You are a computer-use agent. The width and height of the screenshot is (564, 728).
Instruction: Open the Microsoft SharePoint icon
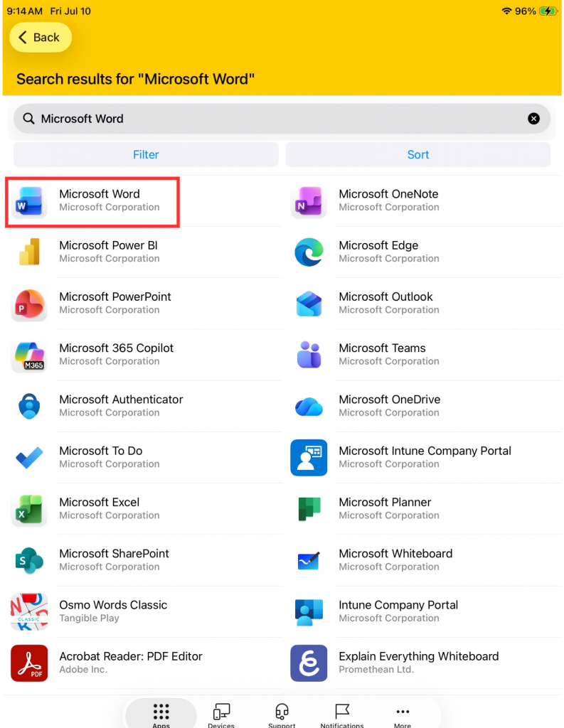coord(29,560)
